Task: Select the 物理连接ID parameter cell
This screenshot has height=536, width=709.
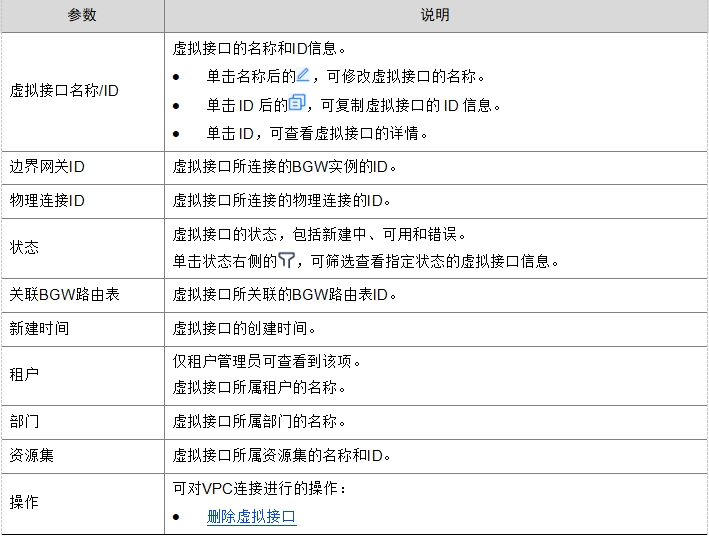Action: [82, 201]
